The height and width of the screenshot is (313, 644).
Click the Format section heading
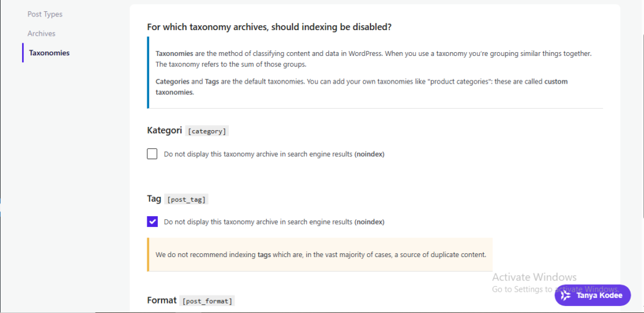click(162, 300)
